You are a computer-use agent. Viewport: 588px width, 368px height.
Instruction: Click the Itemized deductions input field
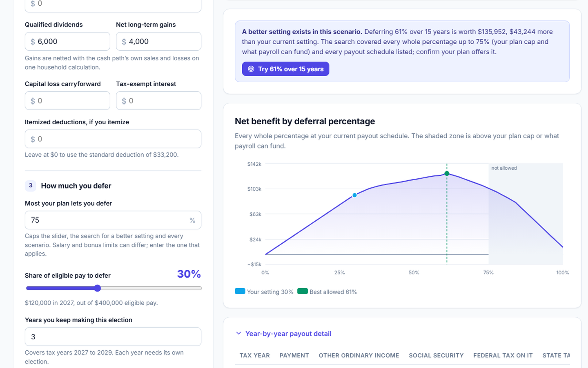[x=113, y=139]
